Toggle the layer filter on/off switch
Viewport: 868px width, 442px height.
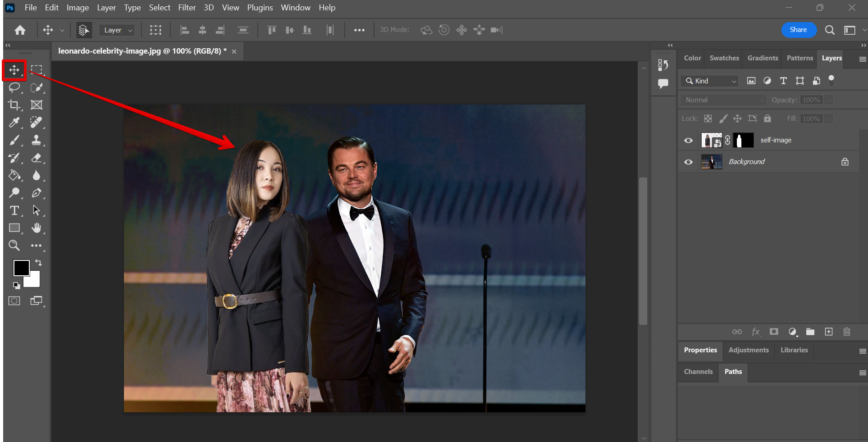[831, 80]
